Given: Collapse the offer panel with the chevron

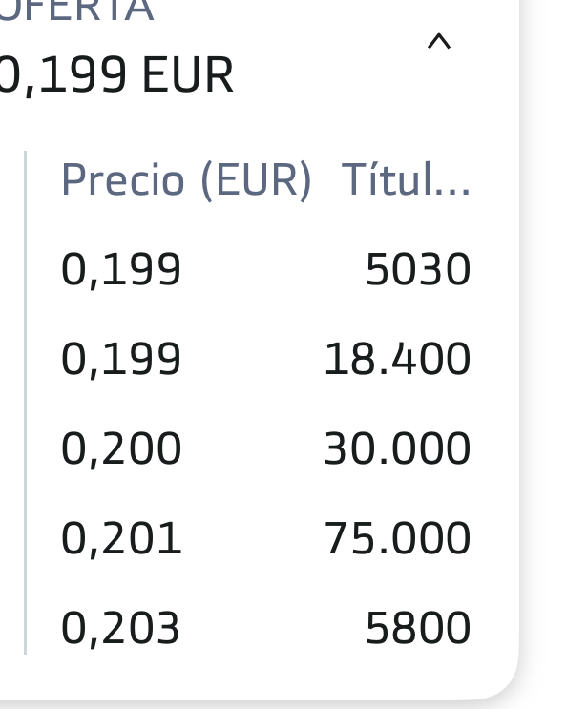Looking at the screenshot, I should 439,42.
